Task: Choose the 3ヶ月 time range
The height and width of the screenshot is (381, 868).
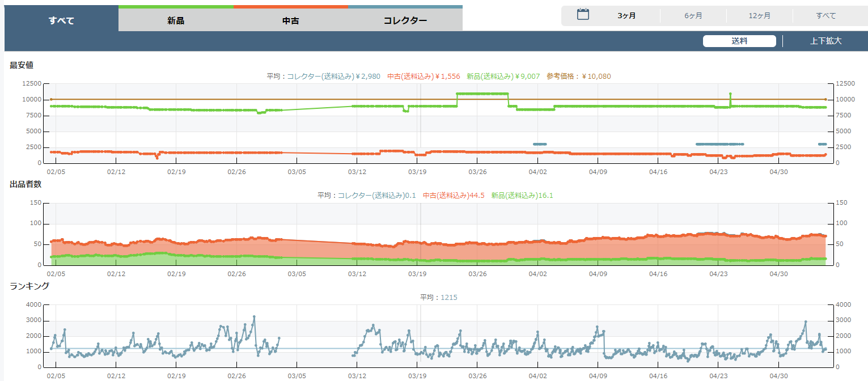Action: [626, 16]
